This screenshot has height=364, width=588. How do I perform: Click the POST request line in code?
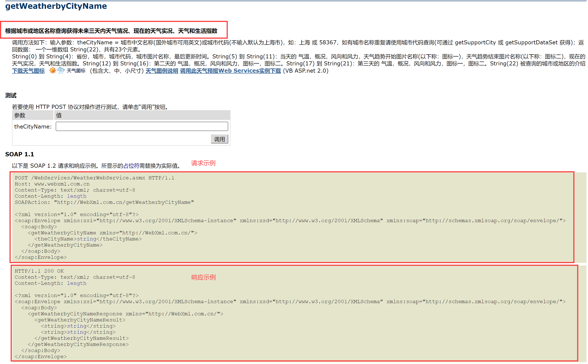(x=94, y=178)
